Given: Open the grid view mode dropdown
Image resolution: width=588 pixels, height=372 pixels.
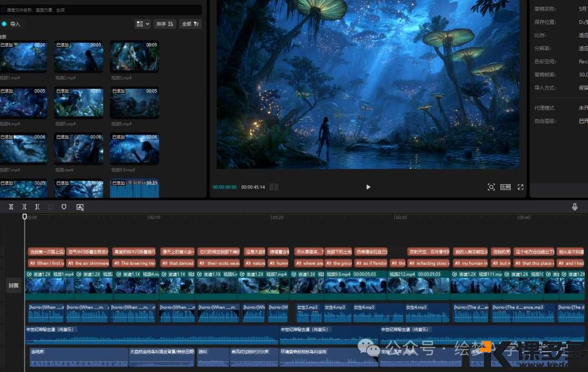Looking at the screenshot, I should [143, 24].
